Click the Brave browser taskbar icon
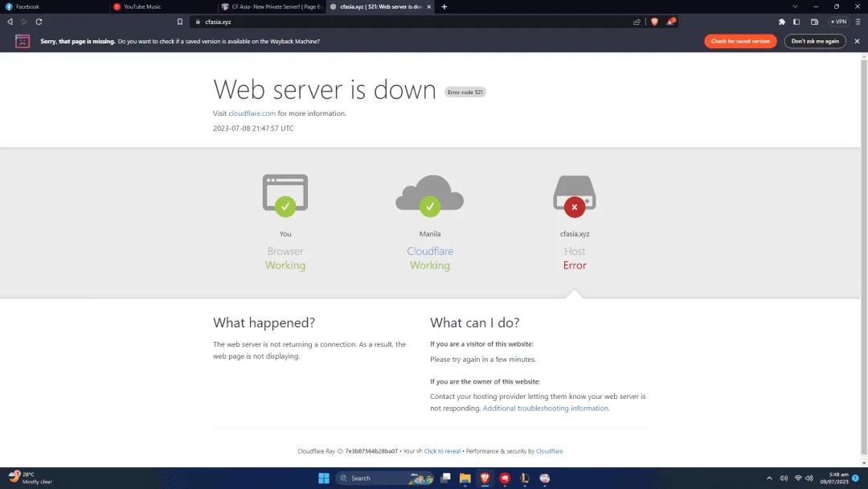868x489 pixels. [x=485, y=478]
